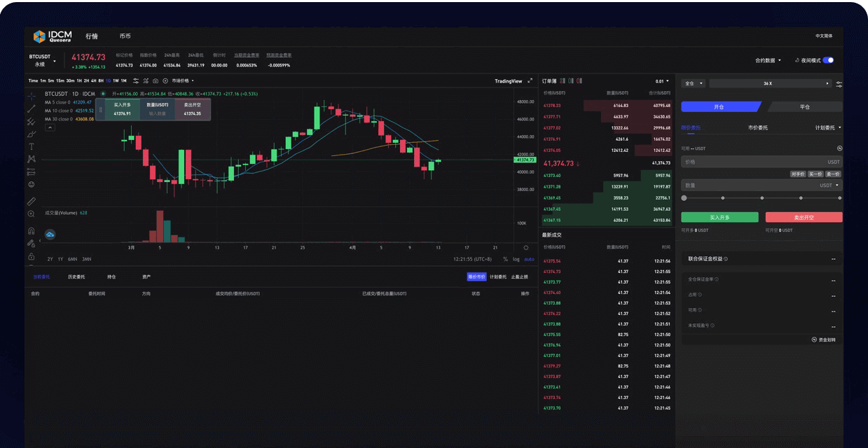
Task: Select the crosshair tool on chart toolbar
Action: click(31, 95)
